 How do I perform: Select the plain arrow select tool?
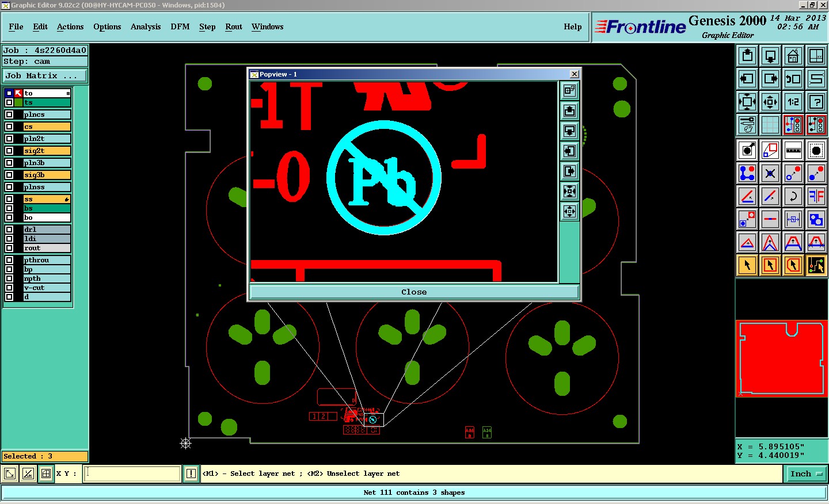pyautogui.click(x=747, y=265)
